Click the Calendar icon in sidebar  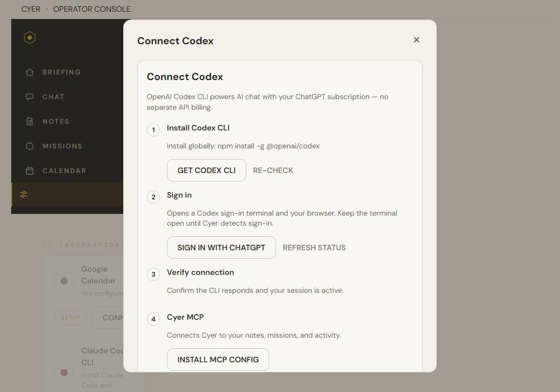point(30,171)
